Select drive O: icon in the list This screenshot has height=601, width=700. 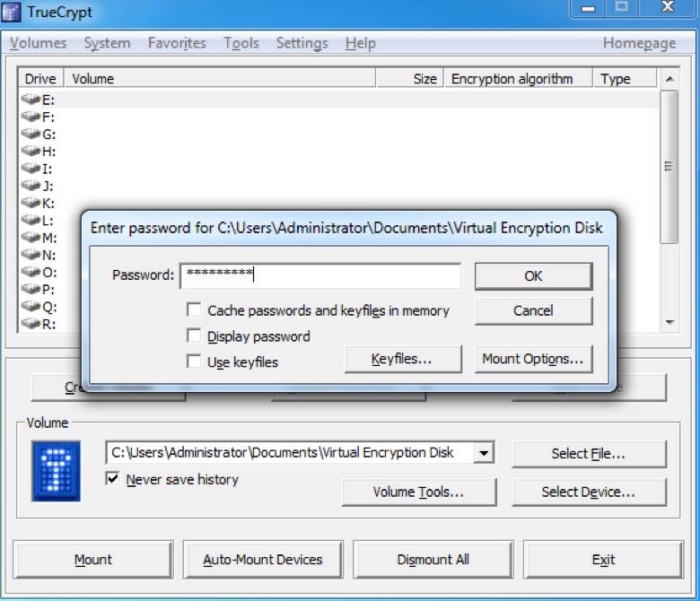(x=31, y=272)
